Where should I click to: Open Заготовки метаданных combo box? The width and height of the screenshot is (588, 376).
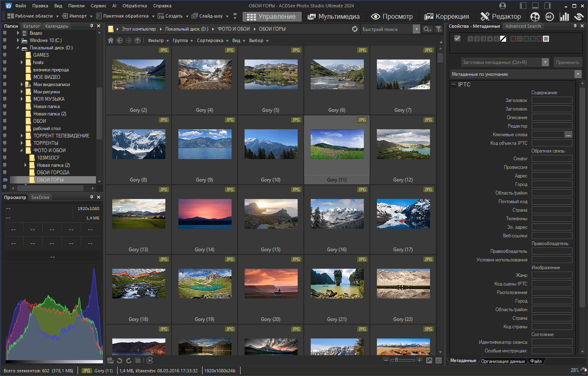pos(505,62)
